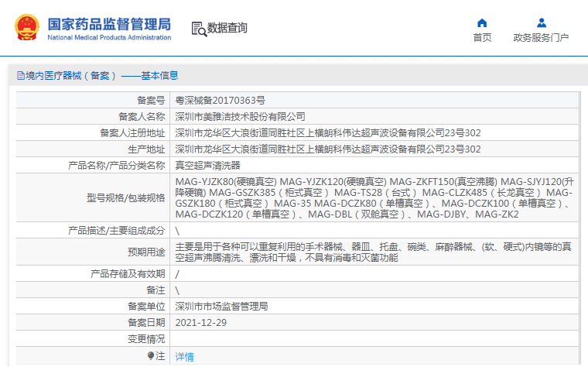This screenshot has width=588, height=367.
Task: Click National Medical Products Administration subtitle
Action: [109, 37]
